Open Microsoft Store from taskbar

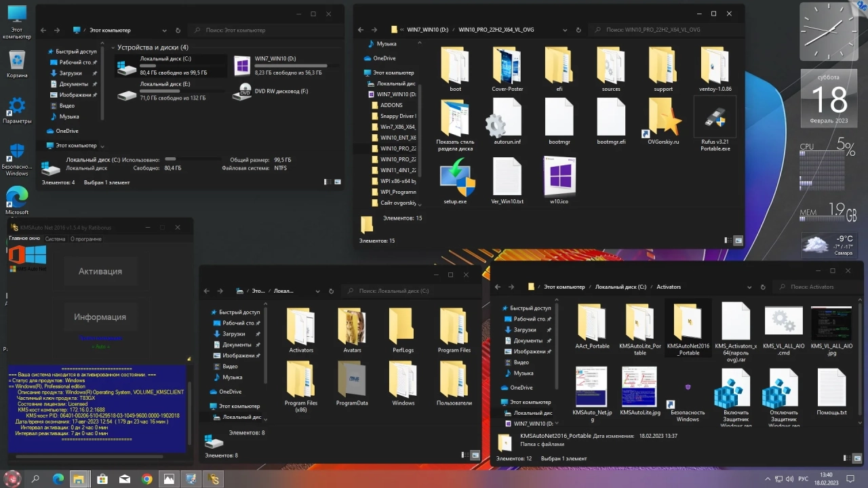102,479
